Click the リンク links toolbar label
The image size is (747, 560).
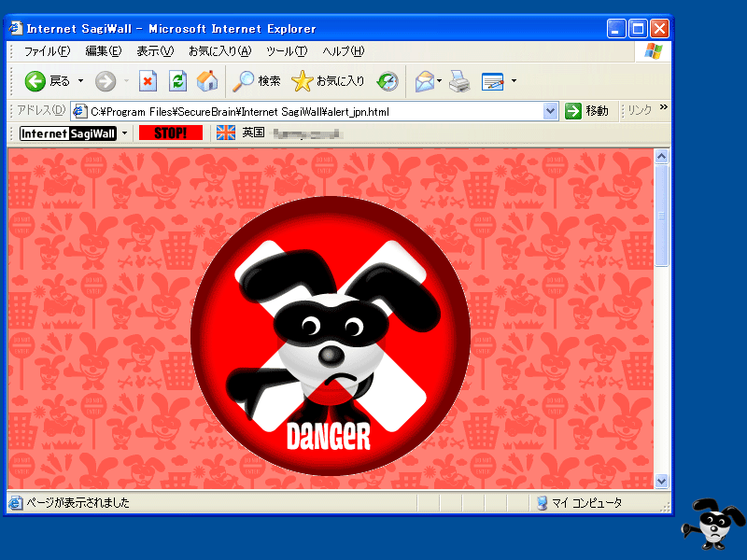640,111
